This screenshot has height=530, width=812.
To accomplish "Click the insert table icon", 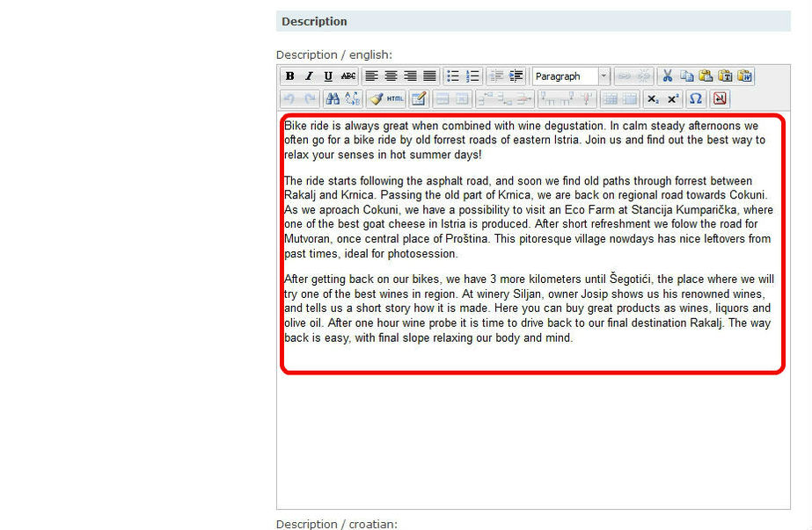I will click(x=609, y=98).
